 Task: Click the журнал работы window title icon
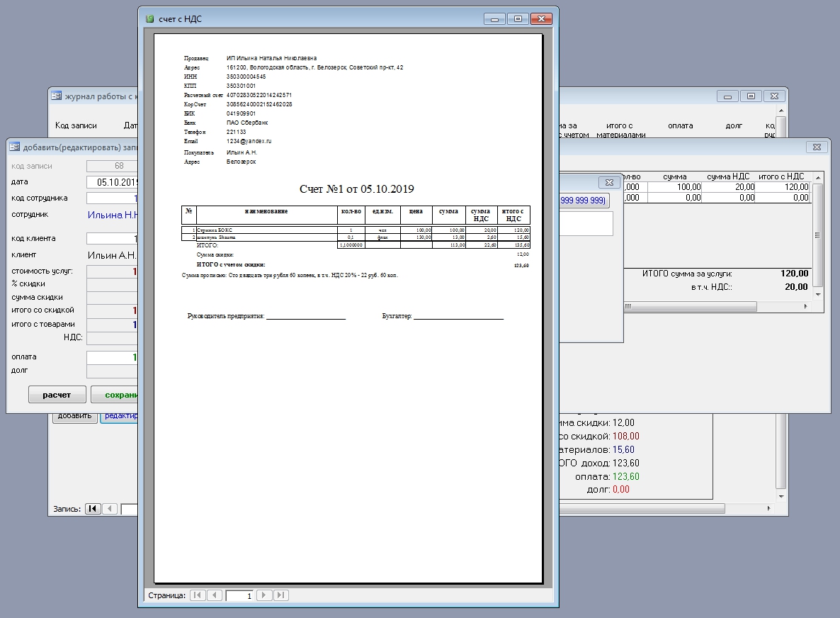56,96
